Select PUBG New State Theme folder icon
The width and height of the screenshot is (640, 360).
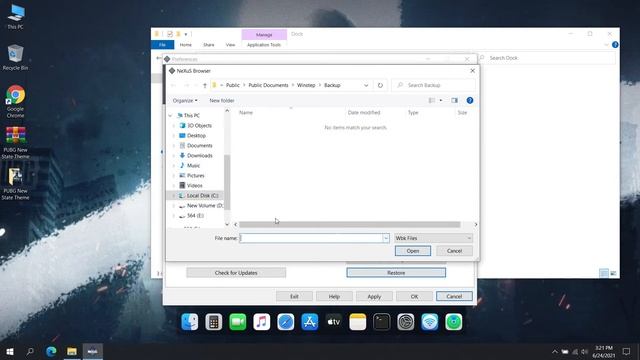click(16, 184)
